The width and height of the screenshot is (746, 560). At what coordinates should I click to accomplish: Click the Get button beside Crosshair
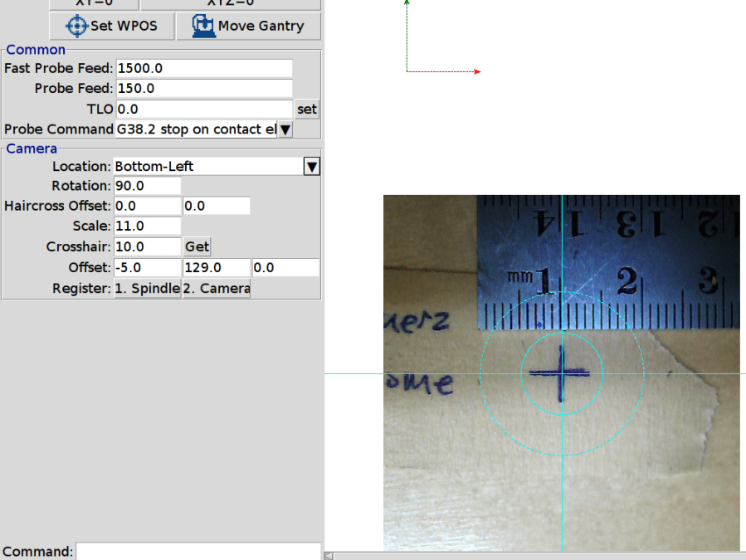[197, 246]
